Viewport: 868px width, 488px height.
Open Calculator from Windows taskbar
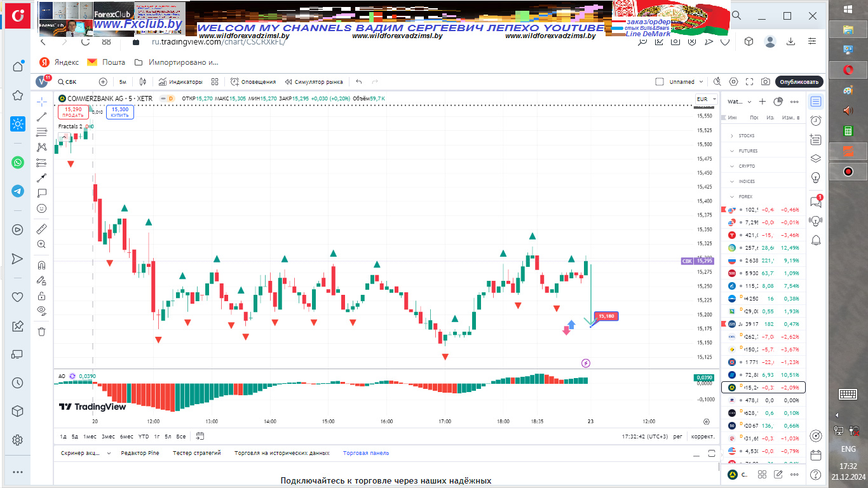pos(848,131)
